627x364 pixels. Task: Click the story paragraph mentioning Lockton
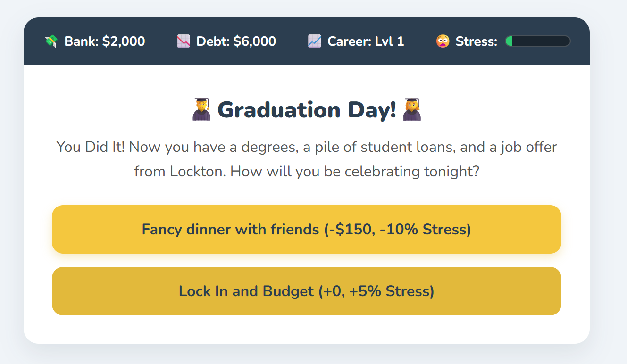pyautogui.click(x=307, y=159)
